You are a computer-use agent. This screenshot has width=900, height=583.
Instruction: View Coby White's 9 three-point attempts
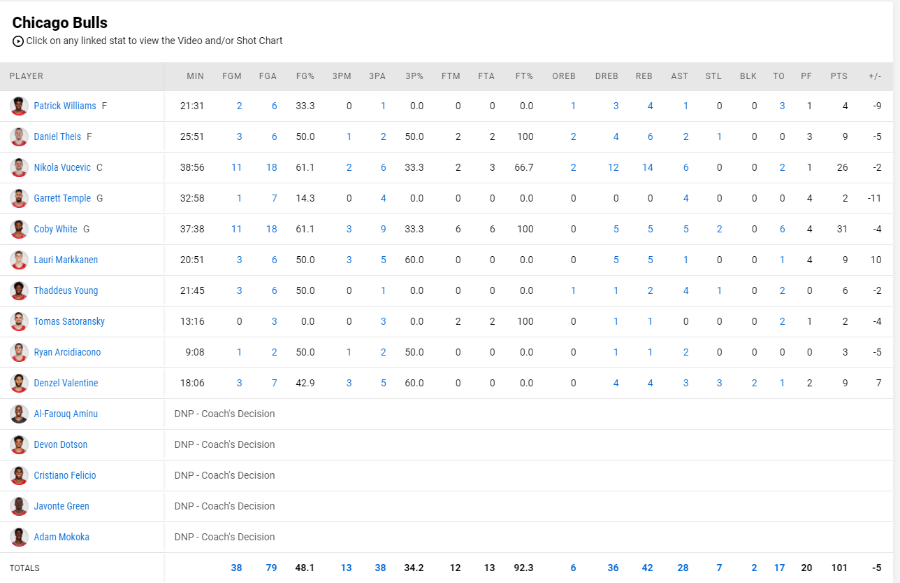point(383,229)
